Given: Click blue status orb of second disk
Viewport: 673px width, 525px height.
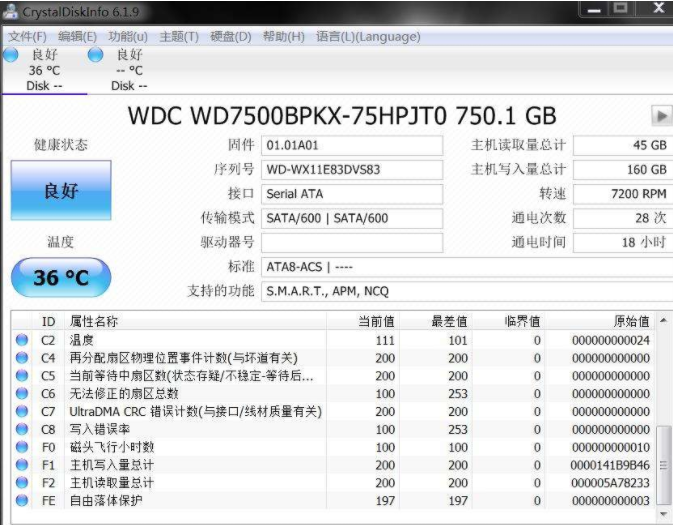Looking at the screenshot, I should coord(95,55).
